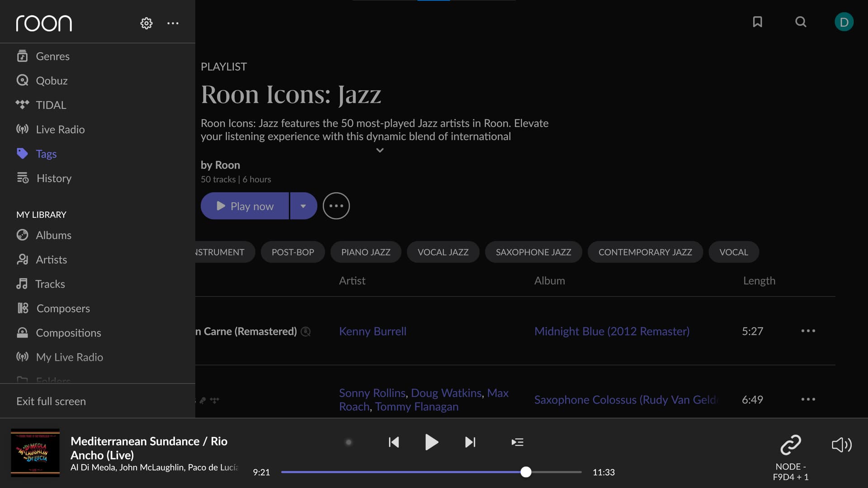
Task: Click the 'by Roon' playlist author
Action: [220, 165]
